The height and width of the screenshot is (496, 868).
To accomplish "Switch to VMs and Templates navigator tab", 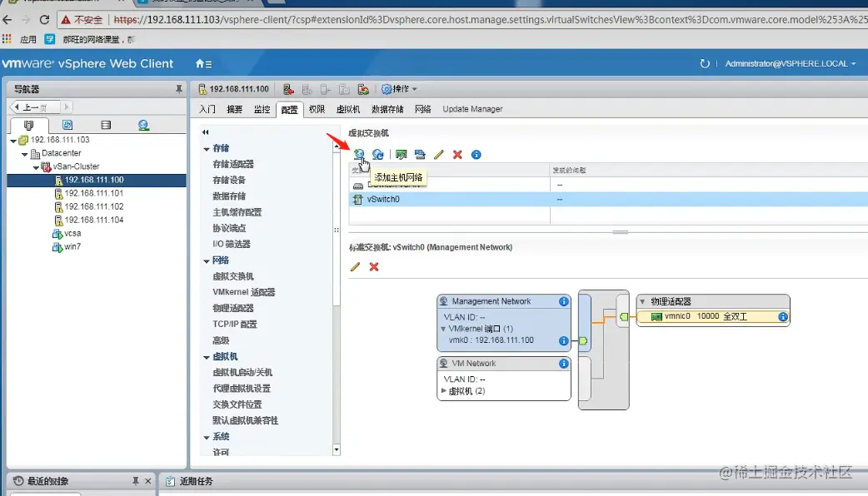I will pyautogui.click(x=67, y=125).
